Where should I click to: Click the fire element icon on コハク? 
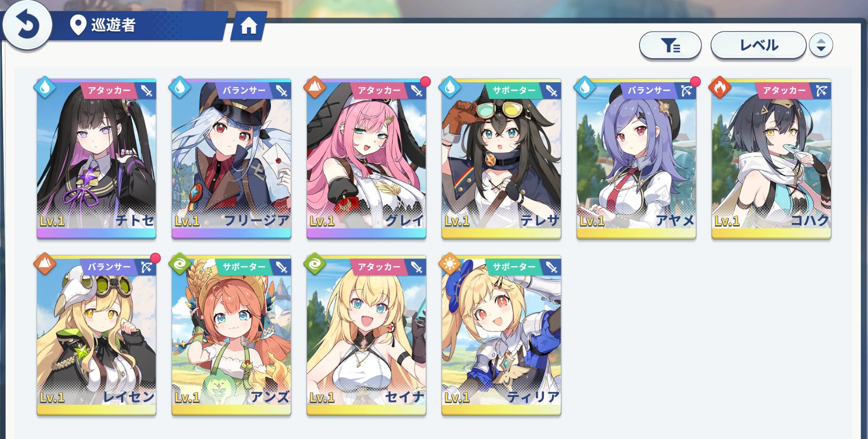coord(720,87)
